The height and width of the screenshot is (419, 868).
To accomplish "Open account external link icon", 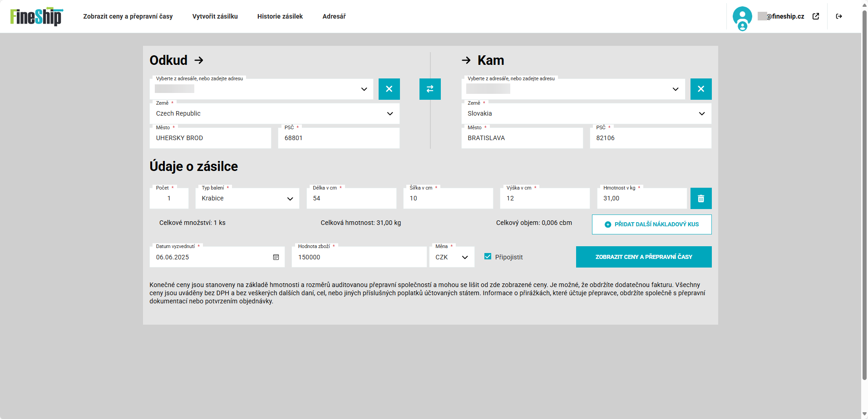I will [816, 16].
